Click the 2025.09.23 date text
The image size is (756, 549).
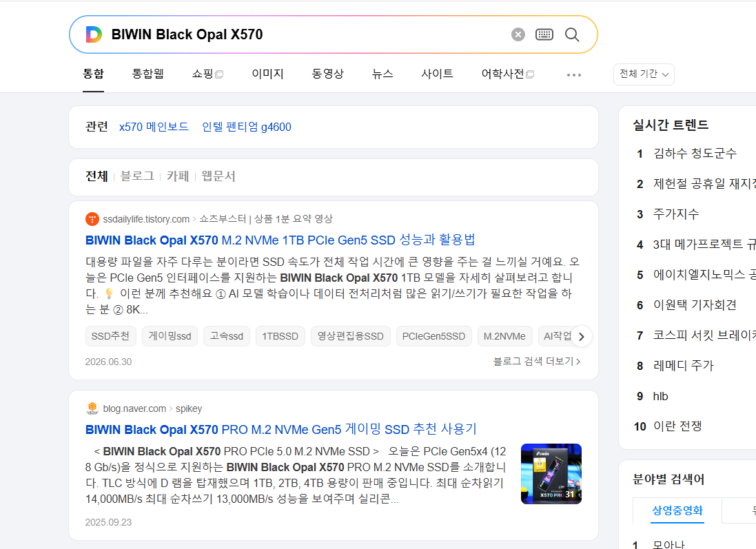[x=108, y=523]
